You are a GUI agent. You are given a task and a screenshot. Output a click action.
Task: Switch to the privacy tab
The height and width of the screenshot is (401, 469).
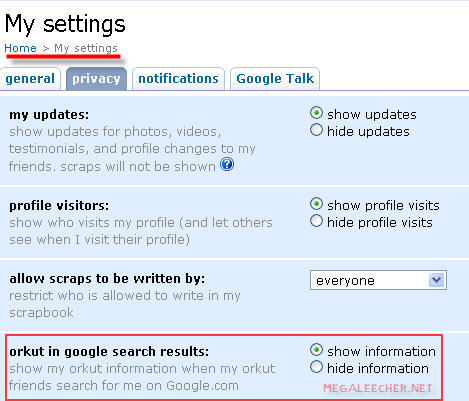(96, 79)
